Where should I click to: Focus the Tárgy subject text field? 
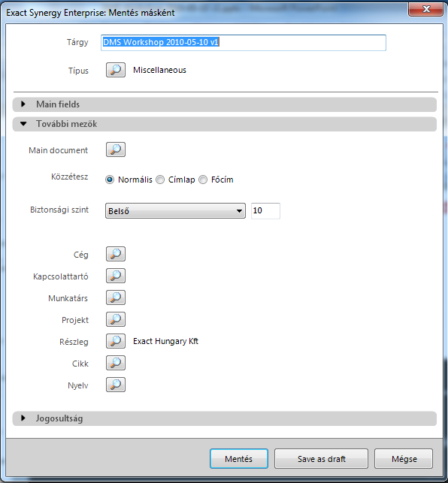(x=244, y=43)
